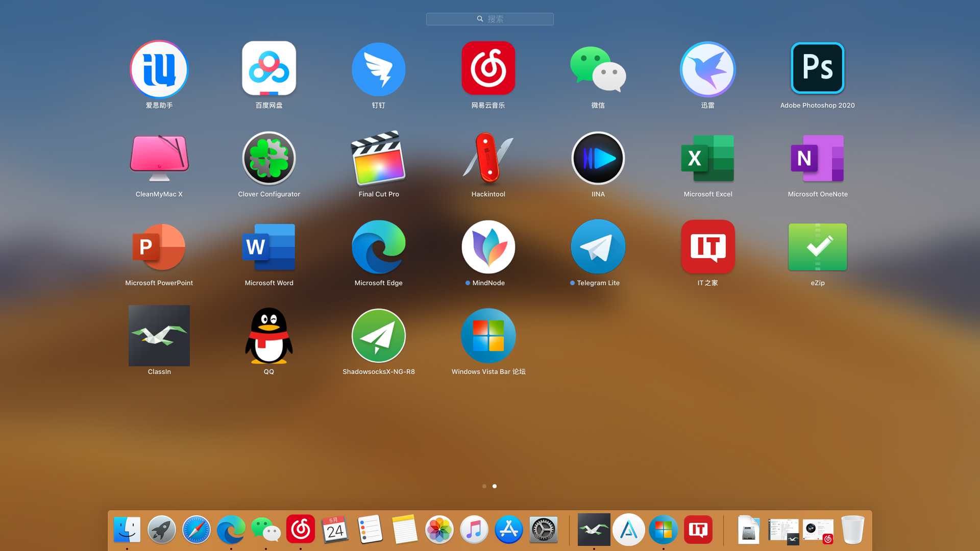Open App Store in the Dock
The height and width of the screenshot is (551, 980).
pos(509,530)
